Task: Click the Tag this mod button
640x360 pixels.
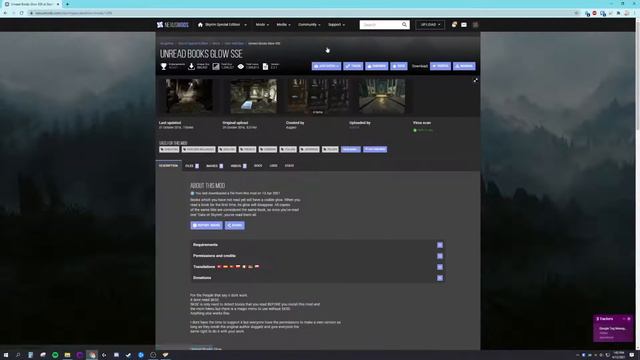Action: (375, 149)
